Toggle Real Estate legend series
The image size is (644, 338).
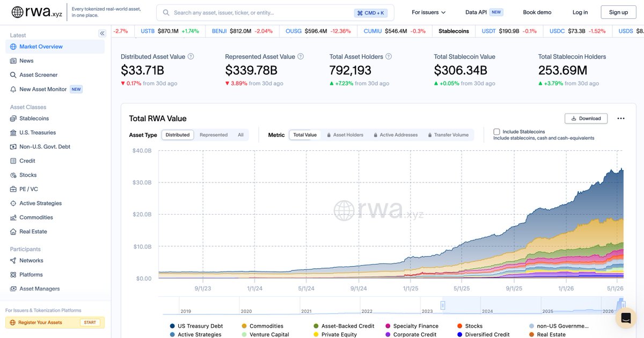coord(547,334)
